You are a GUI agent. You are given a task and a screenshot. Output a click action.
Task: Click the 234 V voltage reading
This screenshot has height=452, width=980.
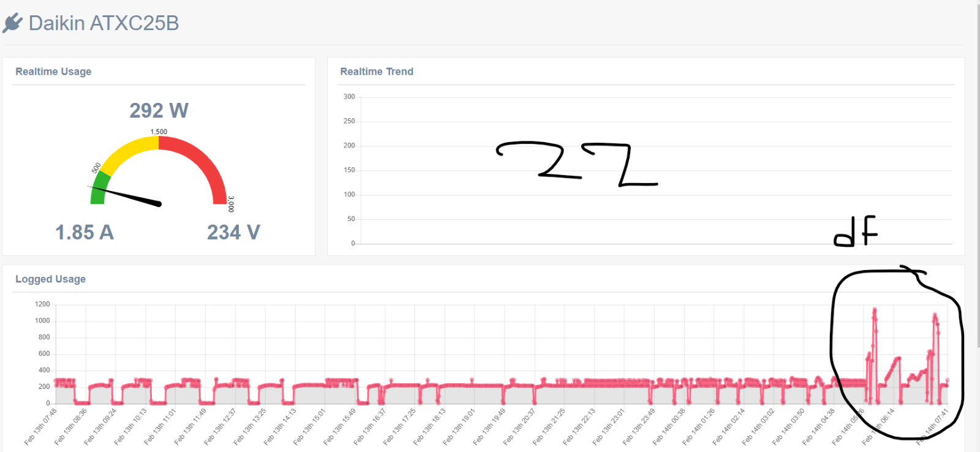[x=233, y=232]
